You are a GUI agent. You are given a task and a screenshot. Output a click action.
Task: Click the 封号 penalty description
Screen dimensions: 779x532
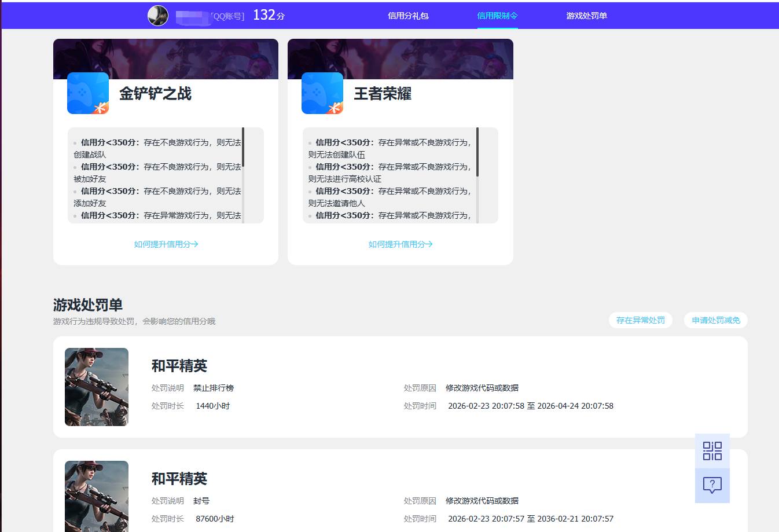coord(201,501)
